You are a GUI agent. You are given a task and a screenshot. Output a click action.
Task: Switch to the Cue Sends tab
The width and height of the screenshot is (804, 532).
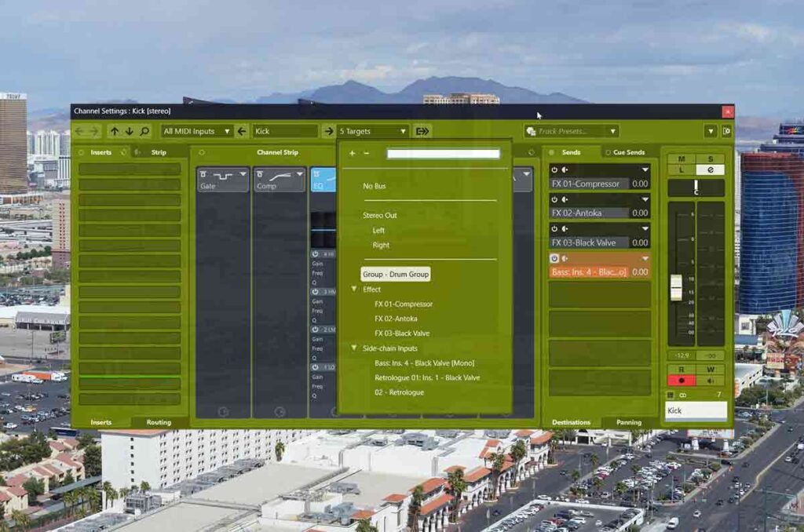pos(628,152)
